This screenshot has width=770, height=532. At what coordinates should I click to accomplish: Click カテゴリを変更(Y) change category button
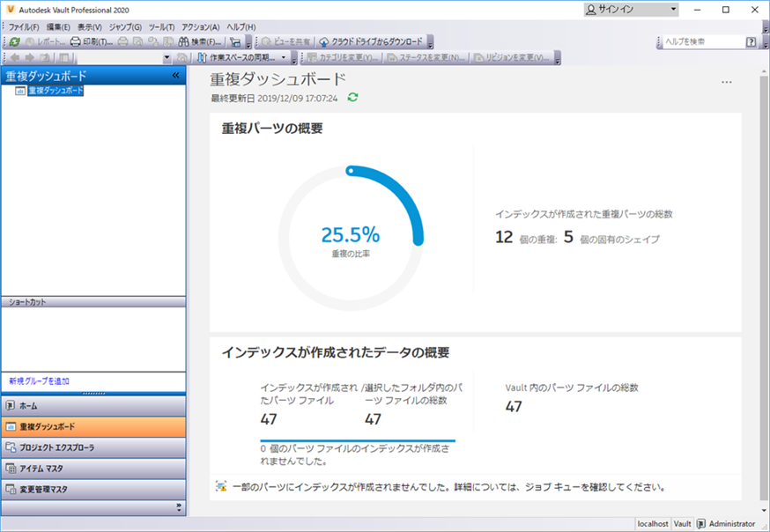tap(343, 58)
